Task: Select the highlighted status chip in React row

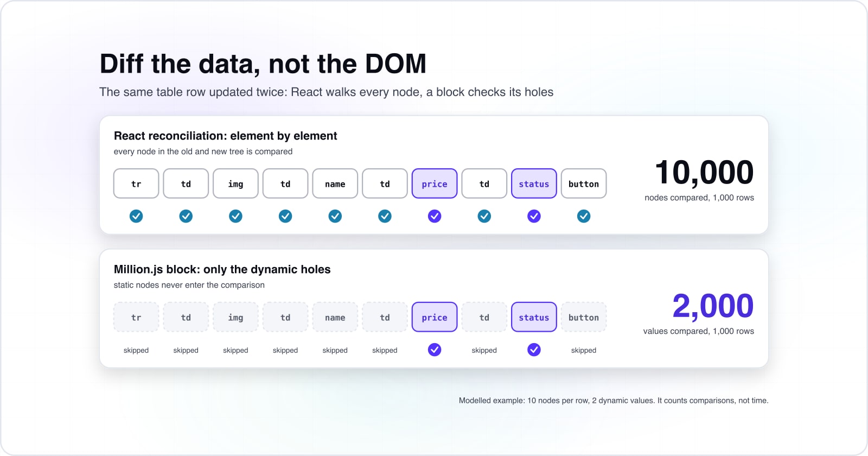Action: 534,183
